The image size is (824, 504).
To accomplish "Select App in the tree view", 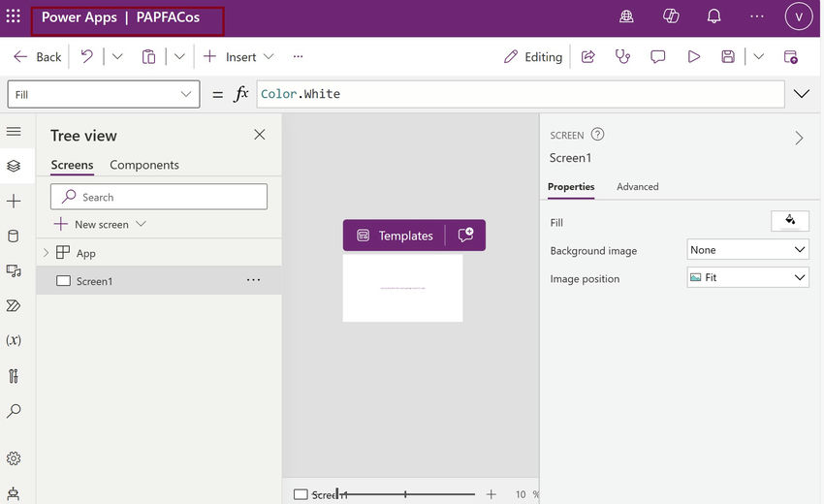I will click(85, 253).
